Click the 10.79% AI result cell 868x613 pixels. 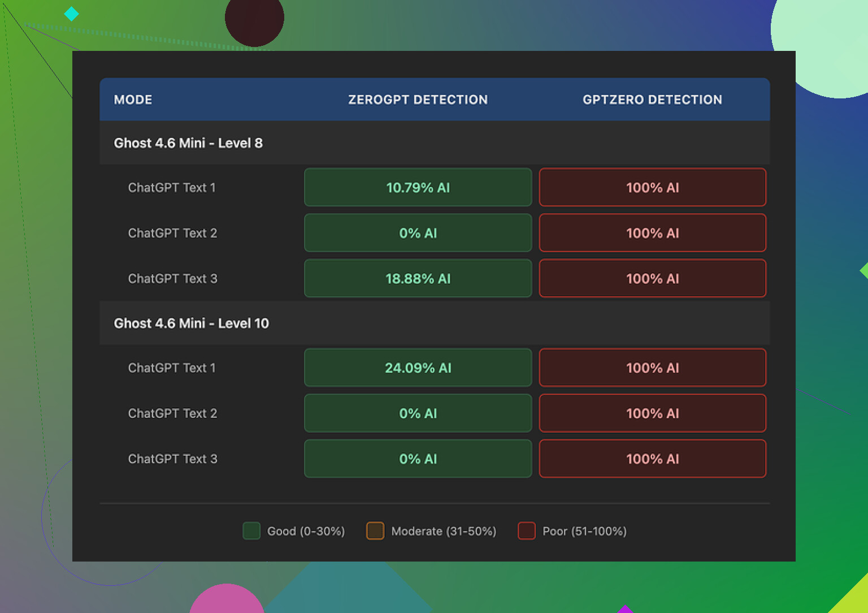(418, 188)
